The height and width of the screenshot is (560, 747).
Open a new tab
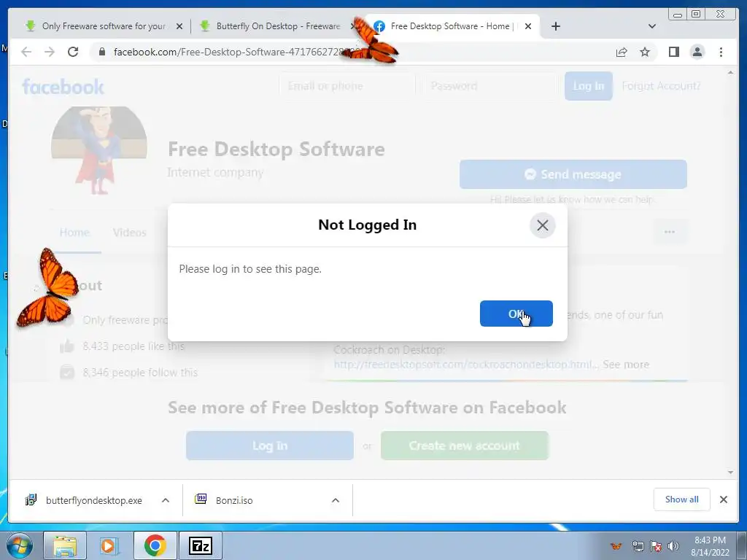[x=555, y=26]
